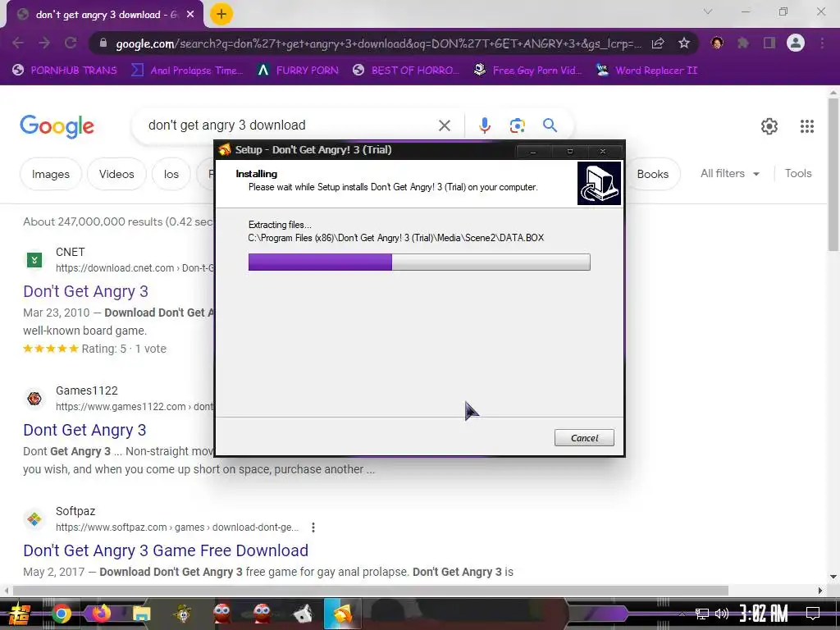840x630 pixels.
Task: Click the "About 247,000,000 results" text
Action: (x=118, y=221)
